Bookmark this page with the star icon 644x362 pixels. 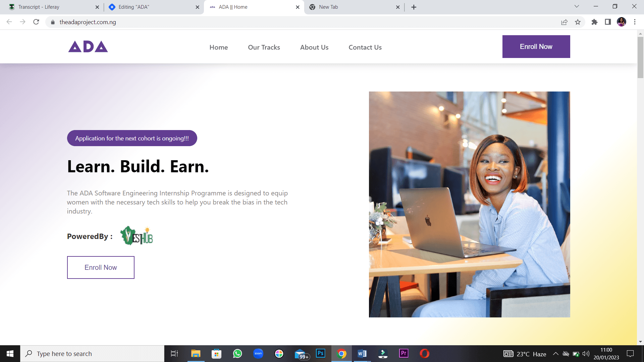[578, 22]
